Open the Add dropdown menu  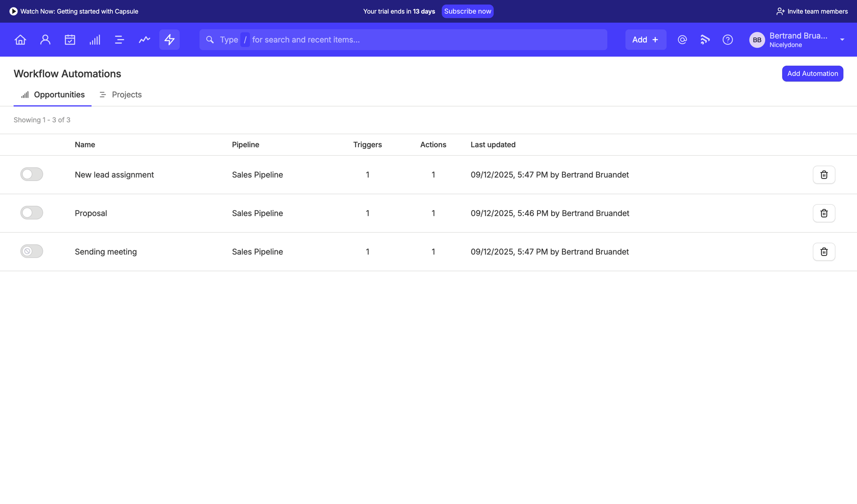[x=645, y=40]
